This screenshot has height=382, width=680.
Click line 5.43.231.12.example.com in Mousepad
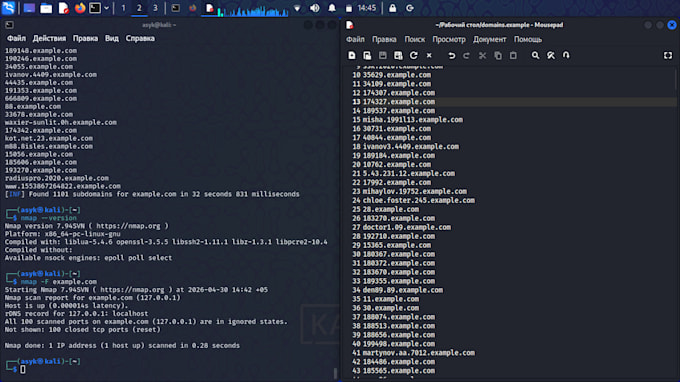pyautogui.click(x=409, y=173)
